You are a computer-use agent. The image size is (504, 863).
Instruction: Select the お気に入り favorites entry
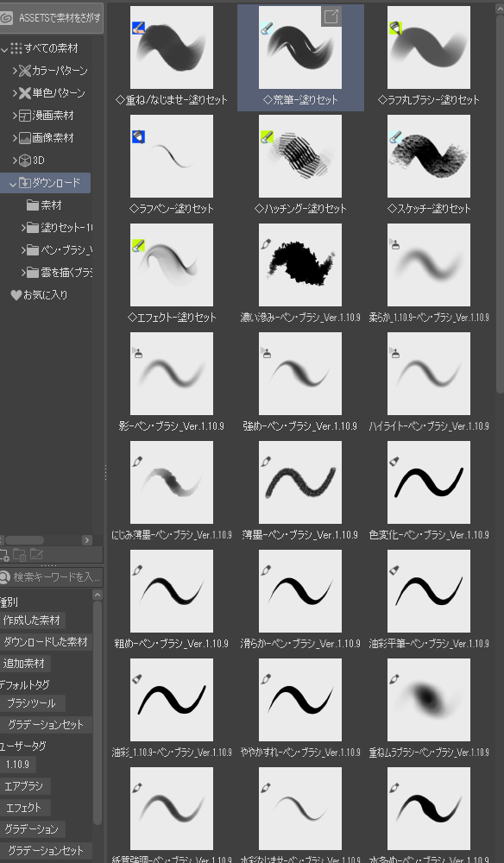point(46,295)
